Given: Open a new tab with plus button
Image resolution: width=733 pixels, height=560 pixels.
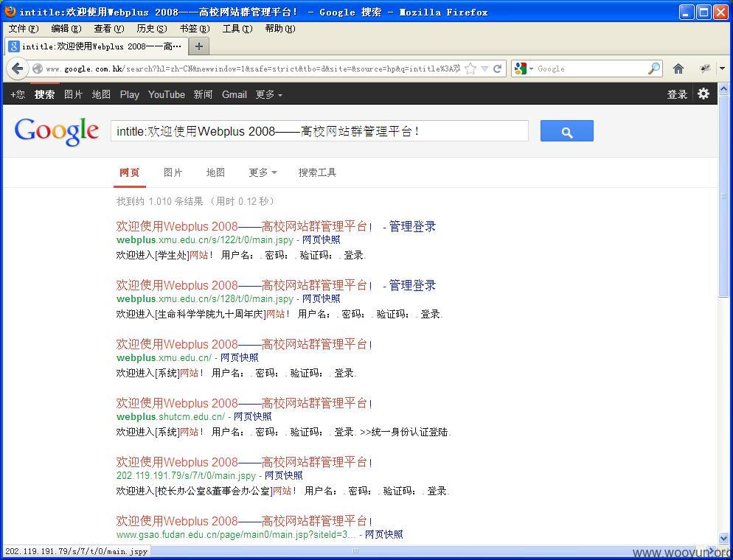Looking at the screenshot, I should (198, 46).
